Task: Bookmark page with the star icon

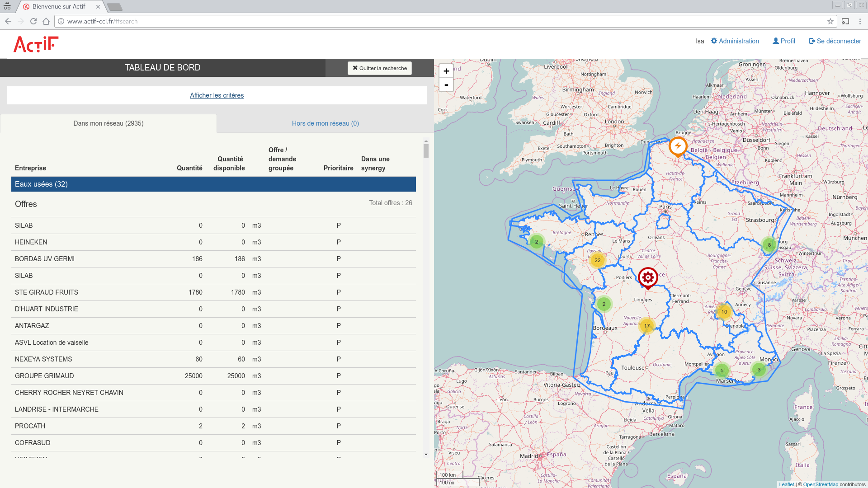Action: (x=830, y=21)
